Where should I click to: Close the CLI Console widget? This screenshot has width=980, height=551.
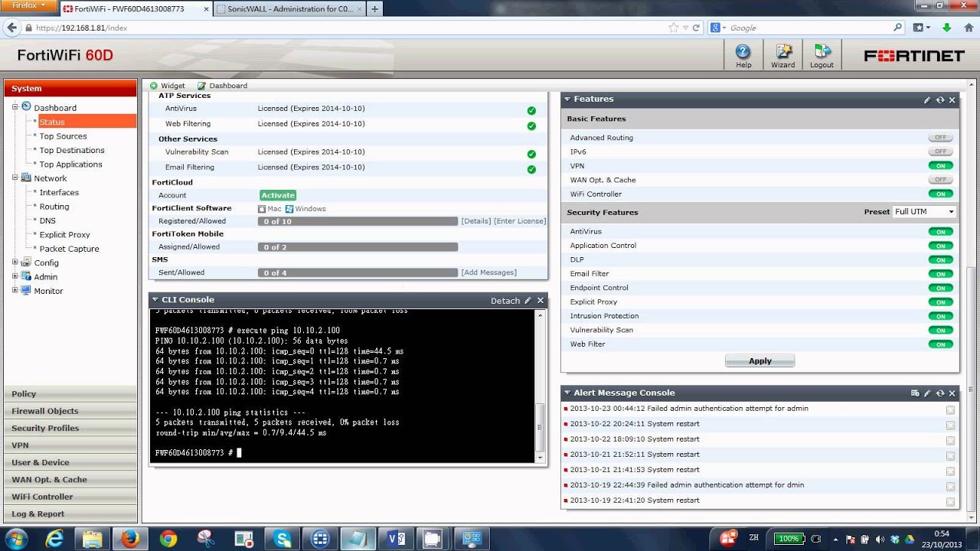[x=541, y=301]
